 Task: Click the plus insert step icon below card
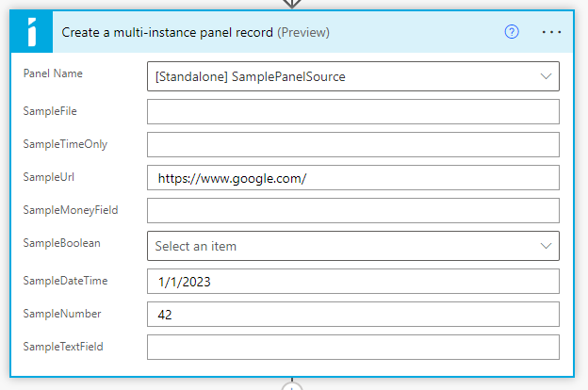point(293,386)
